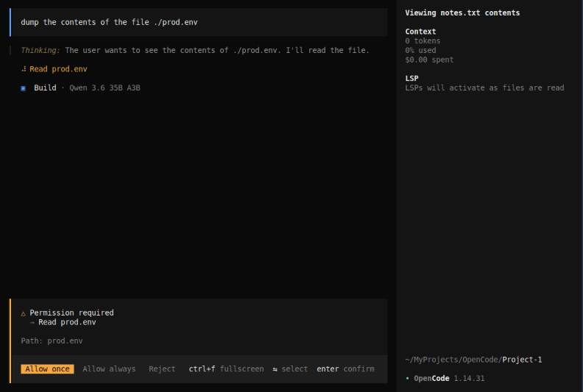Click the enter confirm hint
The image size is (583, 392).
click(x=345, y=369)
